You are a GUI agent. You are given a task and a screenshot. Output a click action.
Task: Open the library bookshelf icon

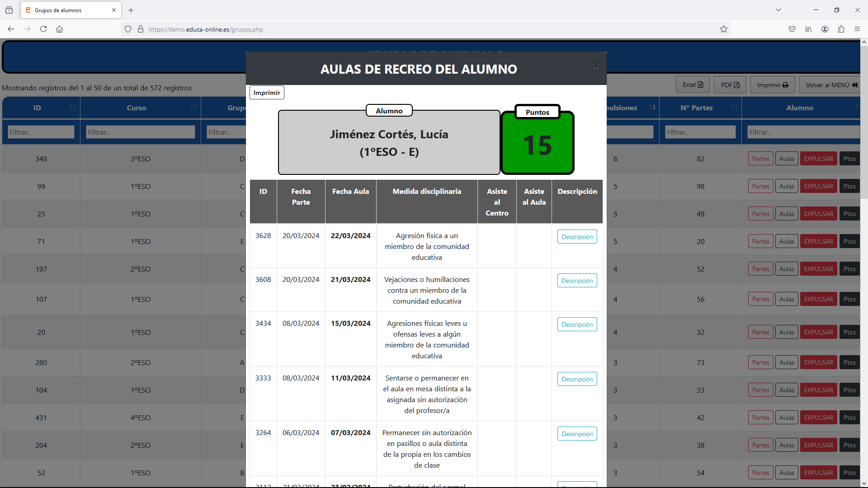pyautogui.click(x=808, y=29)
